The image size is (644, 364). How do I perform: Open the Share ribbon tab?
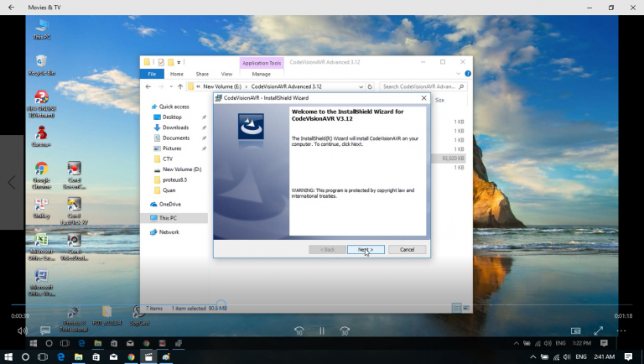[x=201, y=74]
